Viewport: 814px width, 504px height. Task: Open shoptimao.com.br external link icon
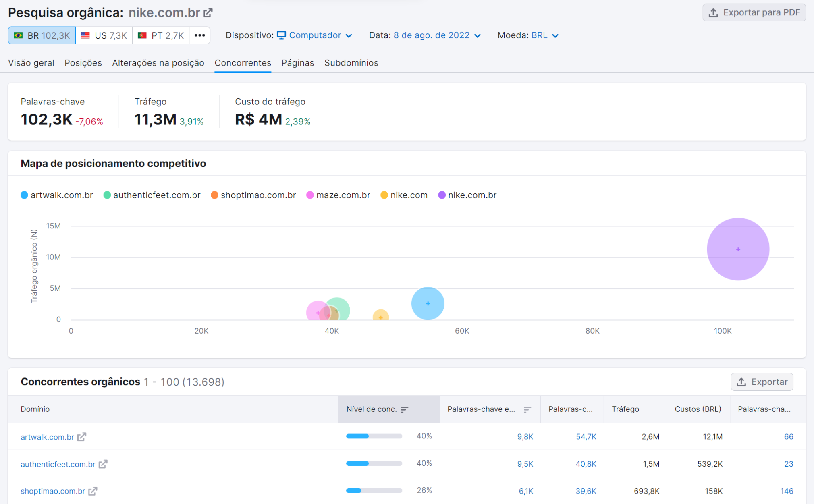pos(93,491)
